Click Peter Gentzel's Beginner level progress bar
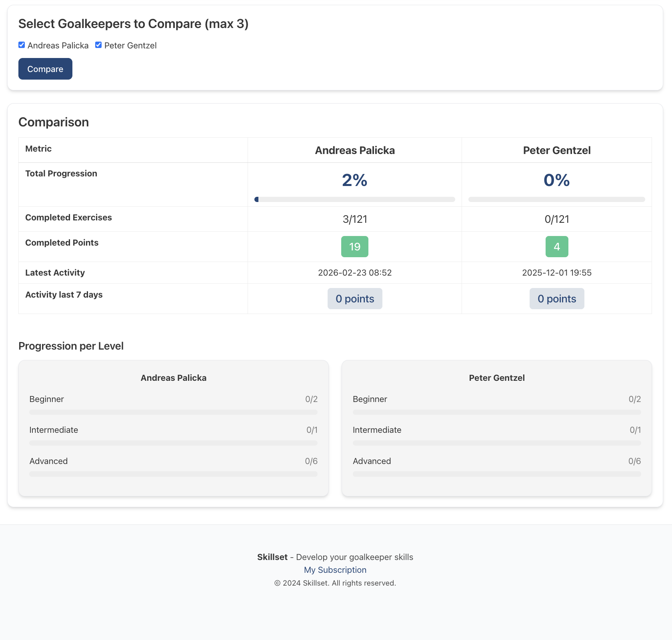The image size is (672, 640). coord(497,412)
